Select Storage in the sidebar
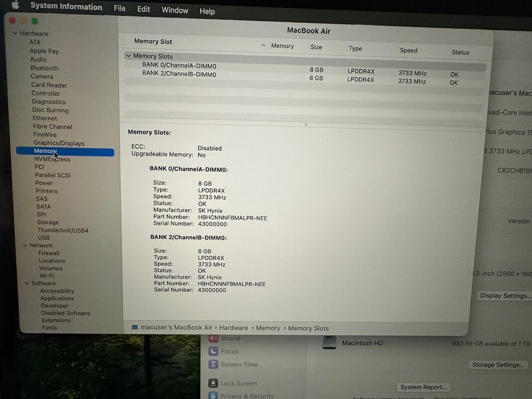 coord(48,222)
